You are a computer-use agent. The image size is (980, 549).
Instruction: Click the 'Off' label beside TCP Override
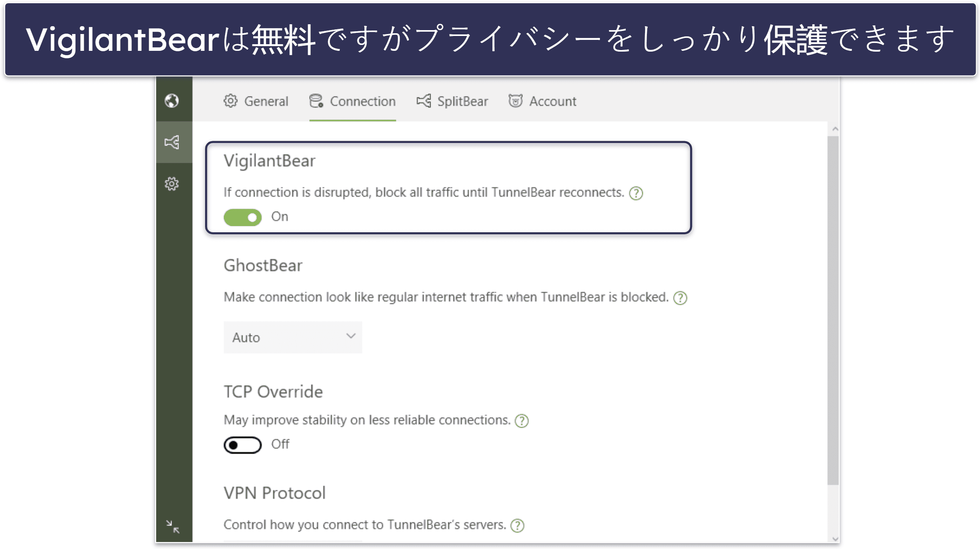tap(280, 444)
